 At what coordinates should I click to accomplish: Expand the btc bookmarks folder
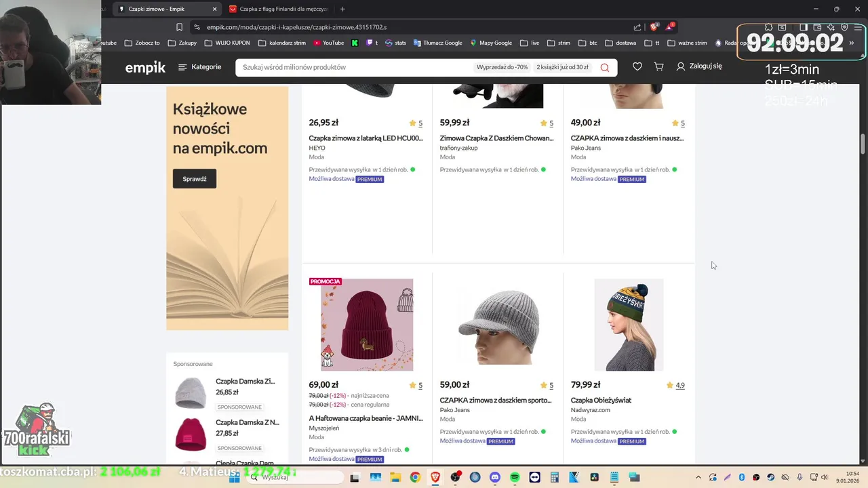point(587,43)
